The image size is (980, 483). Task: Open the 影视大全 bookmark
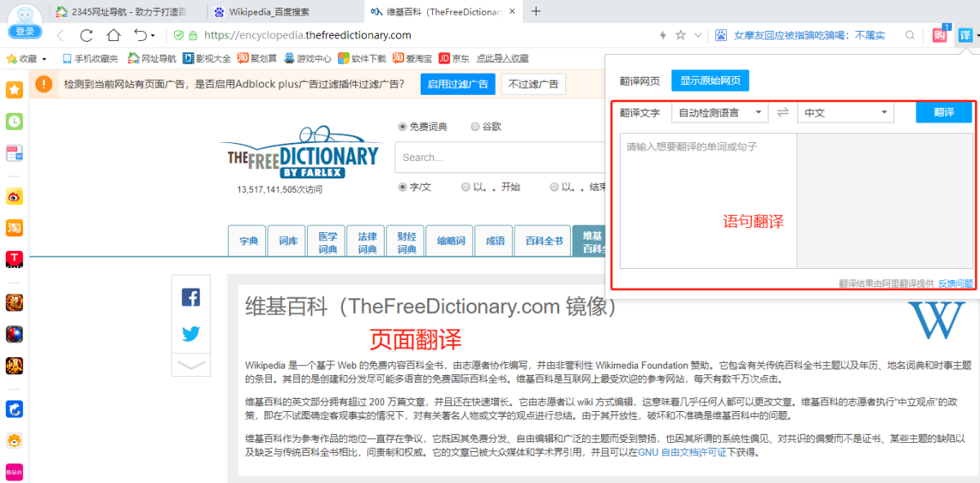pos(207,59)
